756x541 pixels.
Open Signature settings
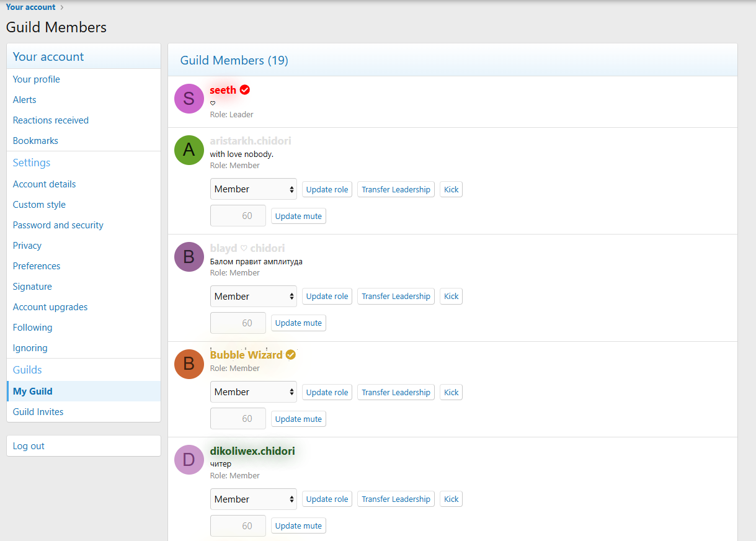84,287
